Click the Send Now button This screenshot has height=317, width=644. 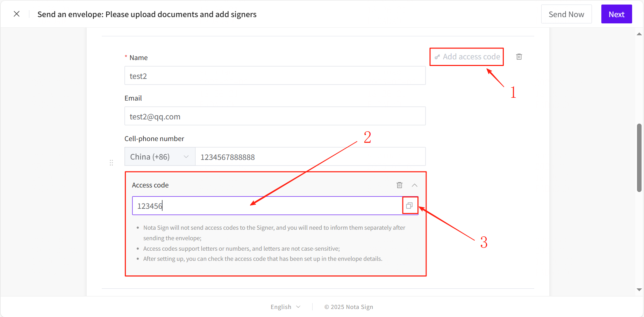(566, 14)
